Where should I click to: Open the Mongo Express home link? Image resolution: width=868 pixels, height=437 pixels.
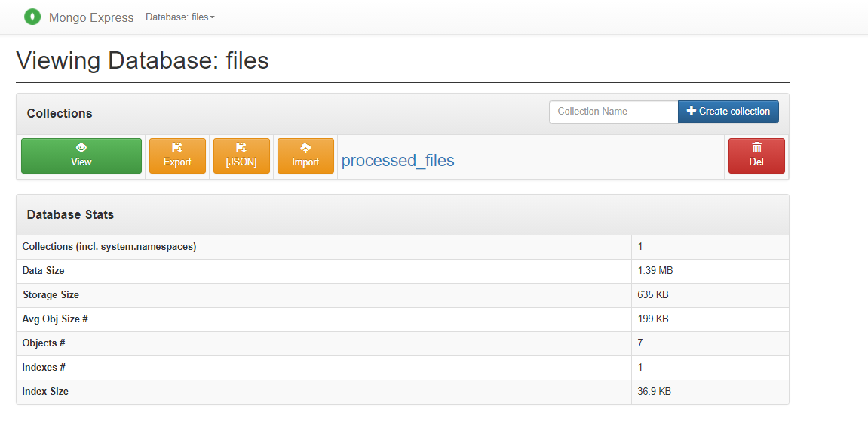point(91,17)
